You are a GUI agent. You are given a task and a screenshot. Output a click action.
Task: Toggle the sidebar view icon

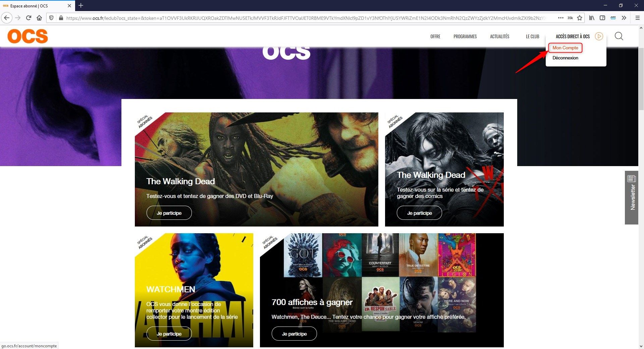coord(602,18)
